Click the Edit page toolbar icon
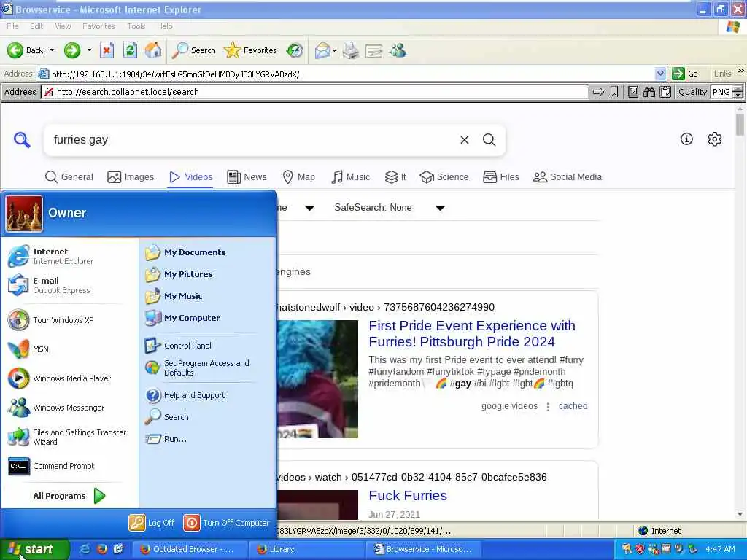Image resolution: width=747 pixels, height=560 pixels. click(x=374, y=50)
